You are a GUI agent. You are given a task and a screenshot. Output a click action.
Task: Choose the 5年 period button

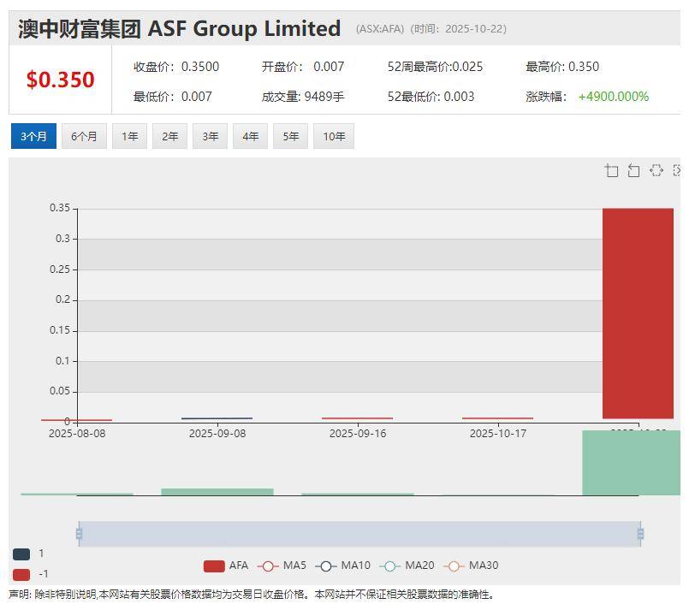(291, 136)
